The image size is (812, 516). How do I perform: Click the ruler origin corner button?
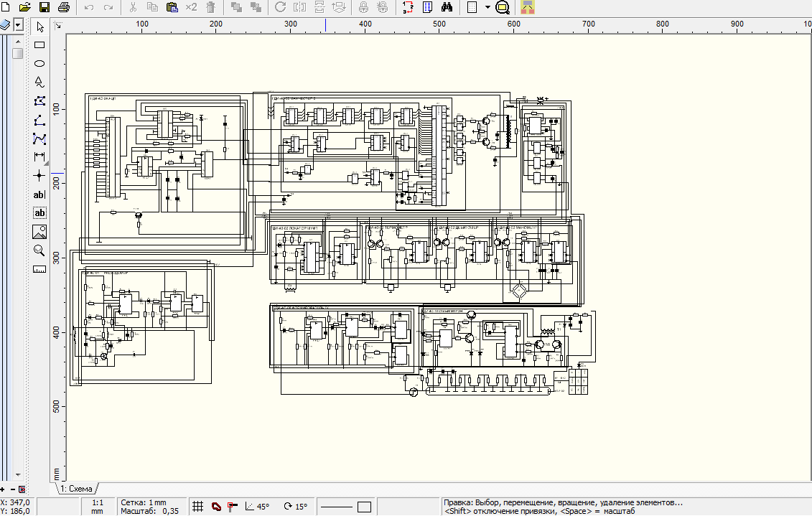(x=58, y=25)
